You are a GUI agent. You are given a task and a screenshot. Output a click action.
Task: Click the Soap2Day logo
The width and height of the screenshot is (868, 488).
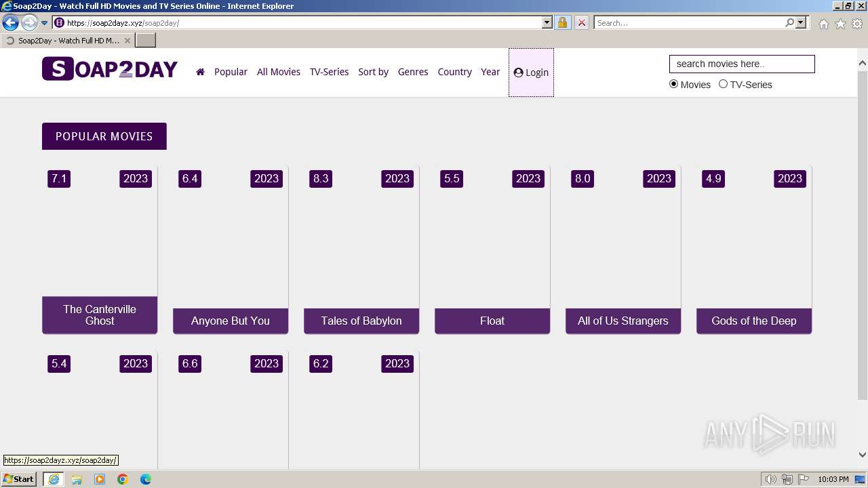[110, 69]
